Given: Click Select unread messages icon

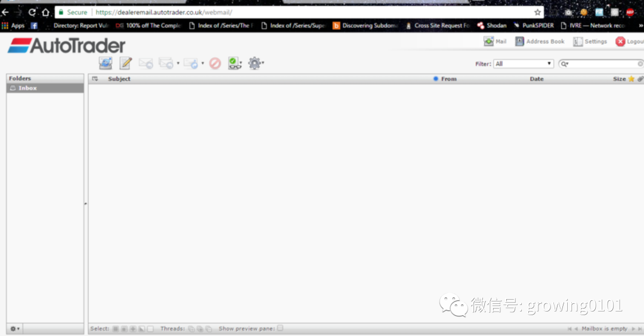Looking at the screenshot, I should tap(132, 329).
